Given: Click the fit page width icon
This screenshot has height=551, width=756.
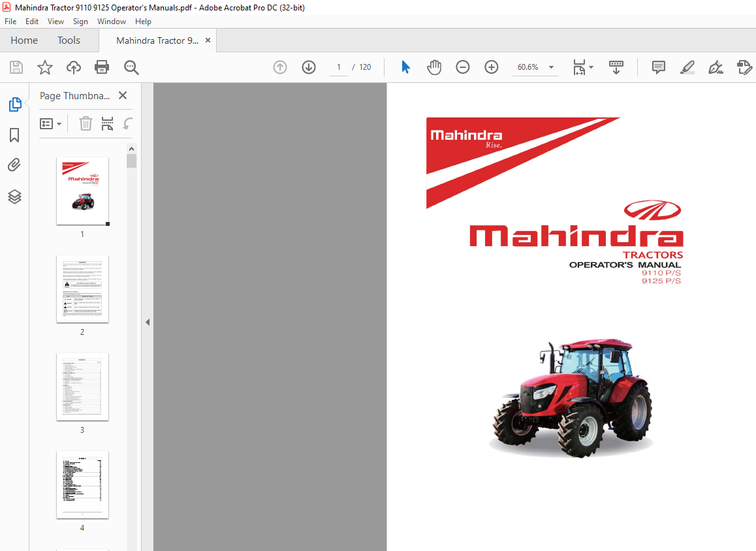Looking at the screenshot, I should click(x=579, y=67).
